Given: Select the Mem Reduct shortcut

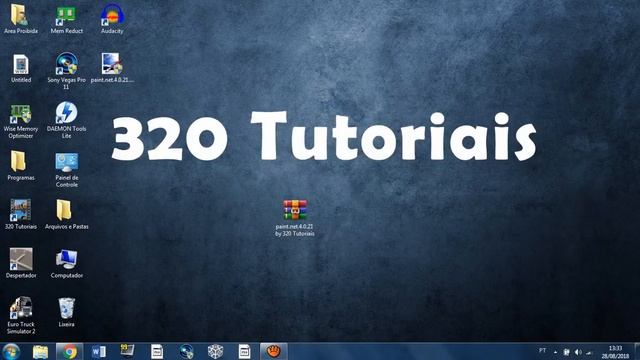Looking at the screenshot, I should point(66,16).
